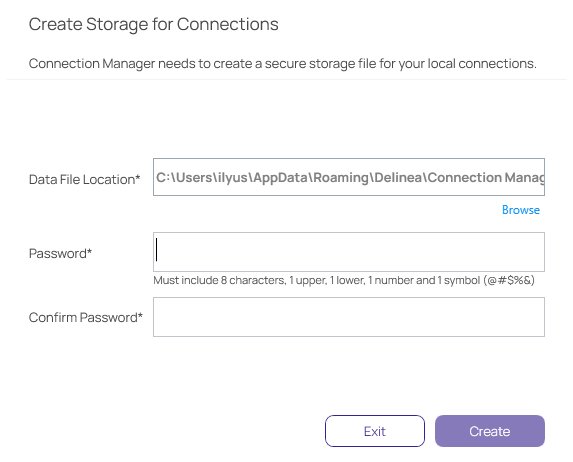
Task: Click into the Confirm Password field
Action: click(349, 317)
